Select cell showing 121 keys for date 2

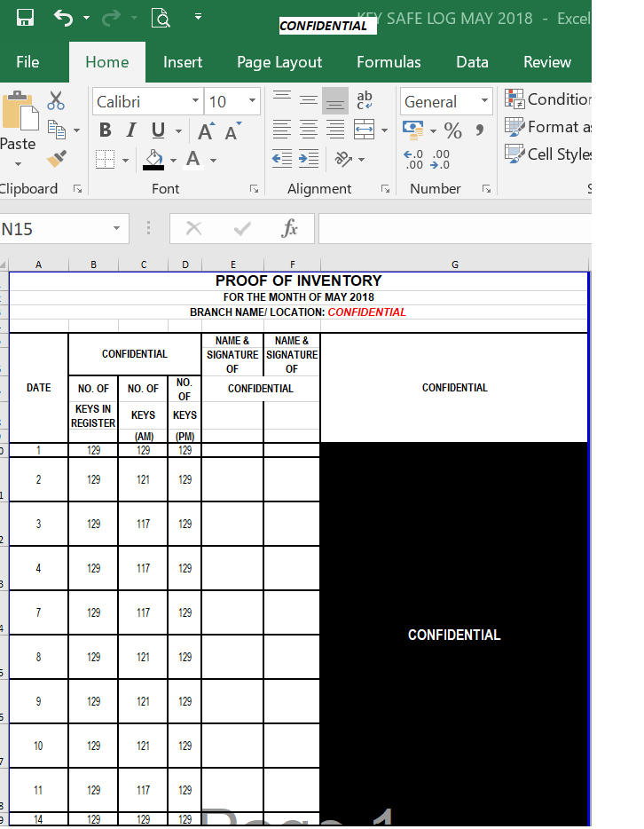pyautogui.click(x=143, y=479)
